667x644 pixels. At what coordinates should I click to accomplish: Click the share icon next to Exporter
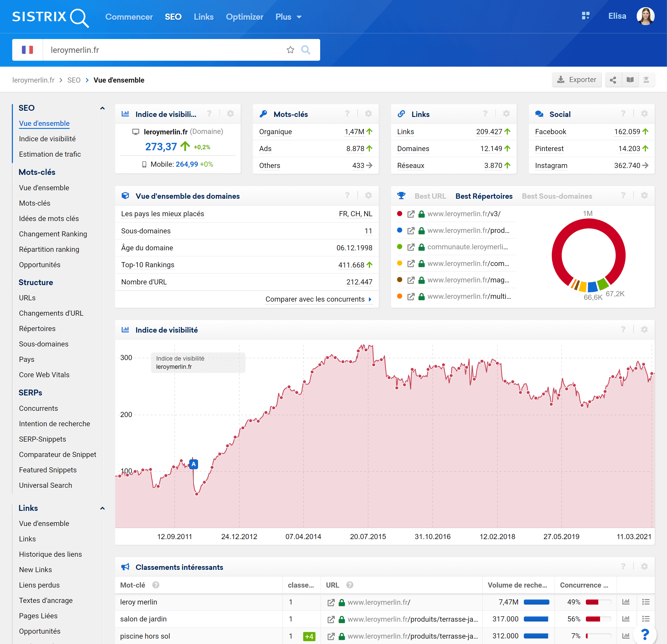click(x=613, y=80)
